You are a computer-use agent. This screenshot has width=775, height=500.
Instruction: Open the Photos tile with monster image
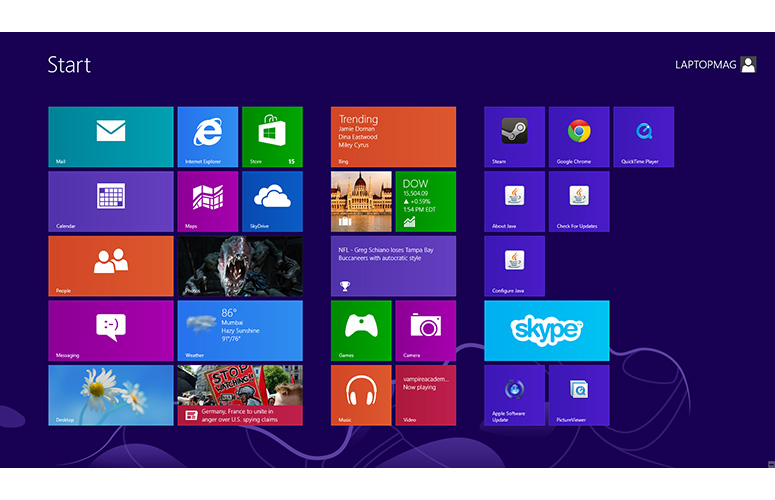point(240,266)
